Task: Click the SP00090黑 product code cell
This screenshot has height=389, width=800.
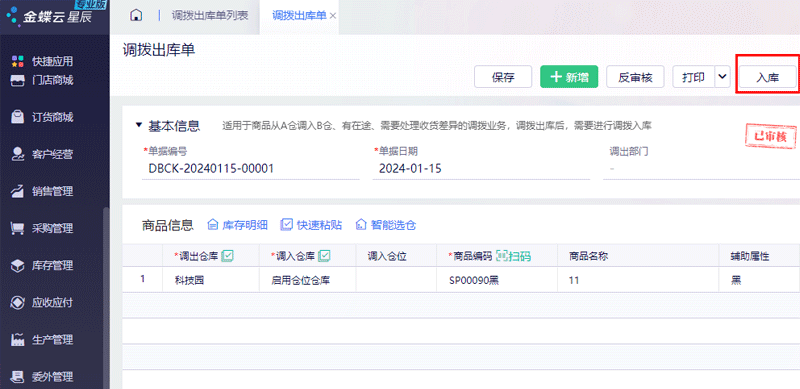Action: point(497,280)
